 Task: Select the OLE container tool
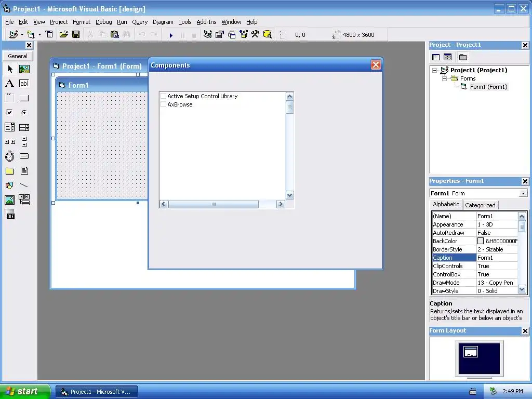10,215
